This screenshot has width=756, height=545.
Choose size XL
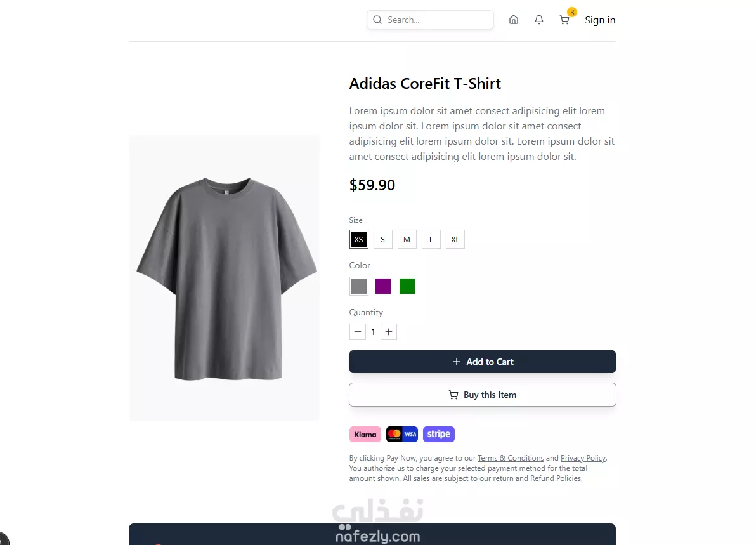[x=455, y=239]
